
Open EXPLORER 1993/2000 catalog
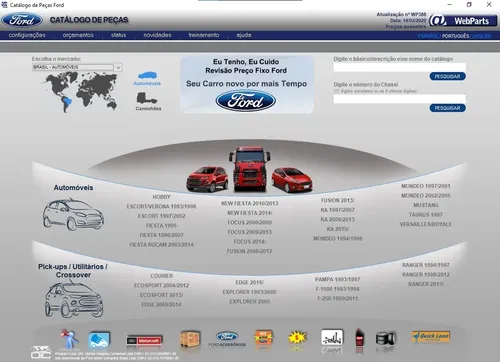coord(250,292)
